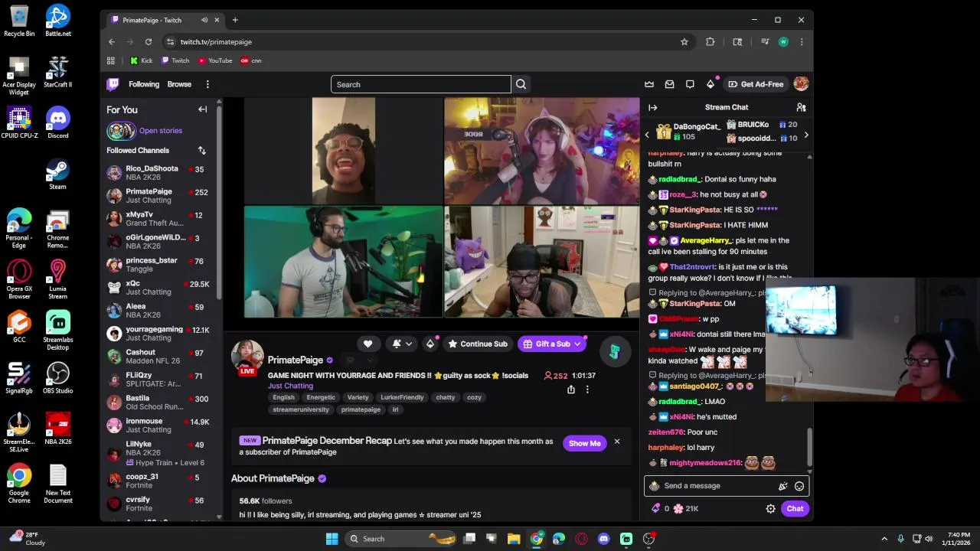Open chat settings gear icon
980x551 pixels.
770,509
